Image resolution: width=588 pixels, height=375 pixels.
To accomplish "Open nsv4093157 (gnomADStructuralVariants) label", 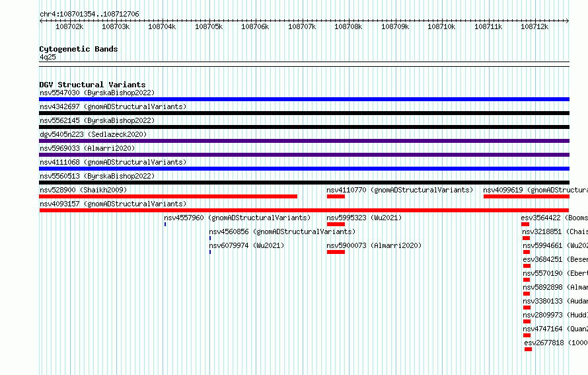I will coord(113,204).
